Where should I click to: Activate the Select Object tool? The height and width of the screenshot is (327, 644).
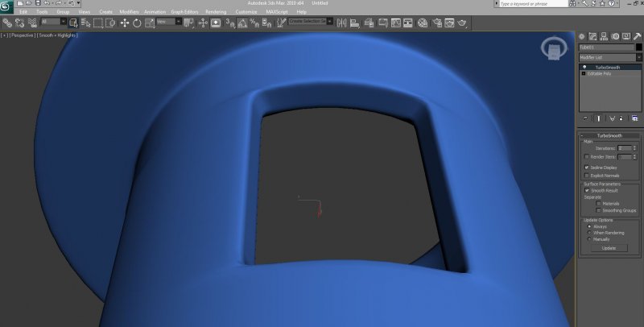tap(73, 23)
